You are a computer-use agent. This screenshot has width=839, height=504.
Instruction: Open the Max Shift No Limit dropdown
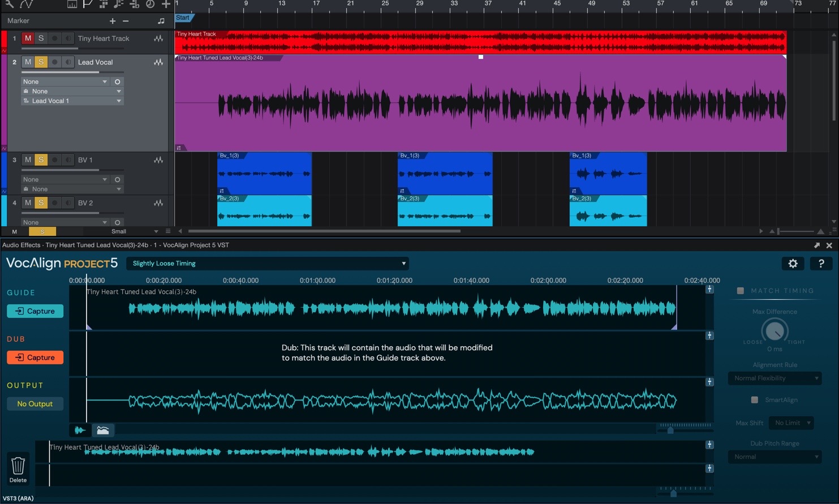(x=791, y=423)
